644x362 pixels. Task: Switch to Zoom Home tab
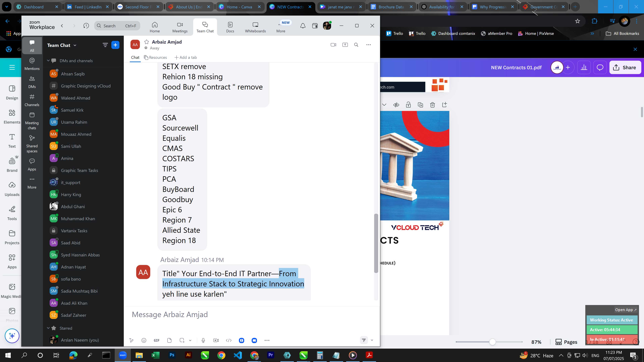coord(155,27)
